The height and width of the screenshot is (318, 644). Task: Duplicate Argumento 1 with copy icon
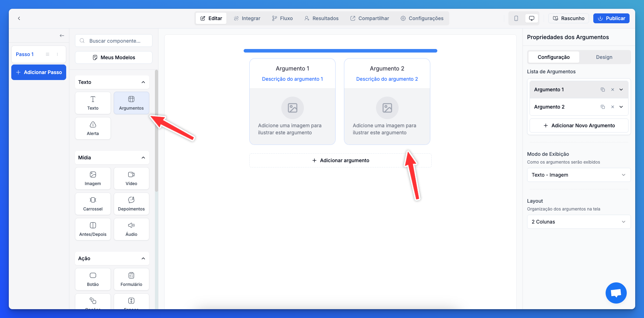(602, 90)
